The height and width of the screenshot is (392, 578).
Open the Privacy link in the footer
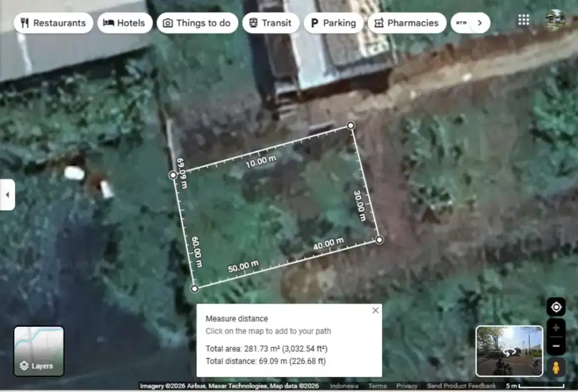(x=407, y=386)
